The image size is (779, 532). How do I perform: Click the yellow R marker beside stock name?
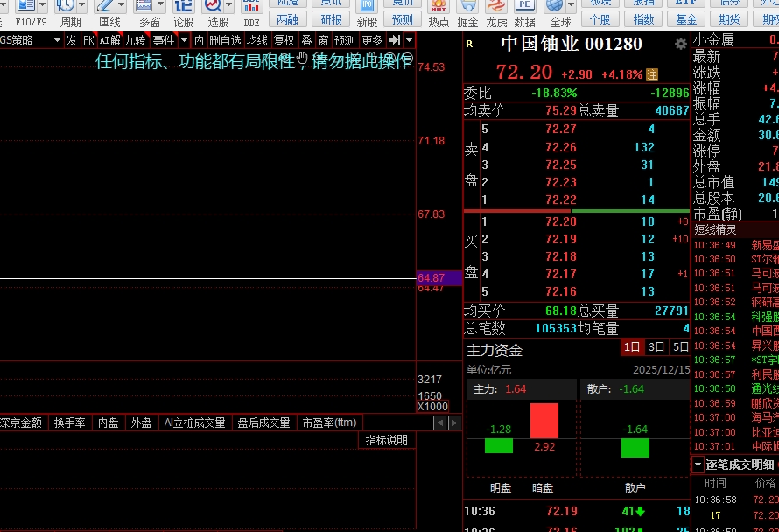[469, 45]
